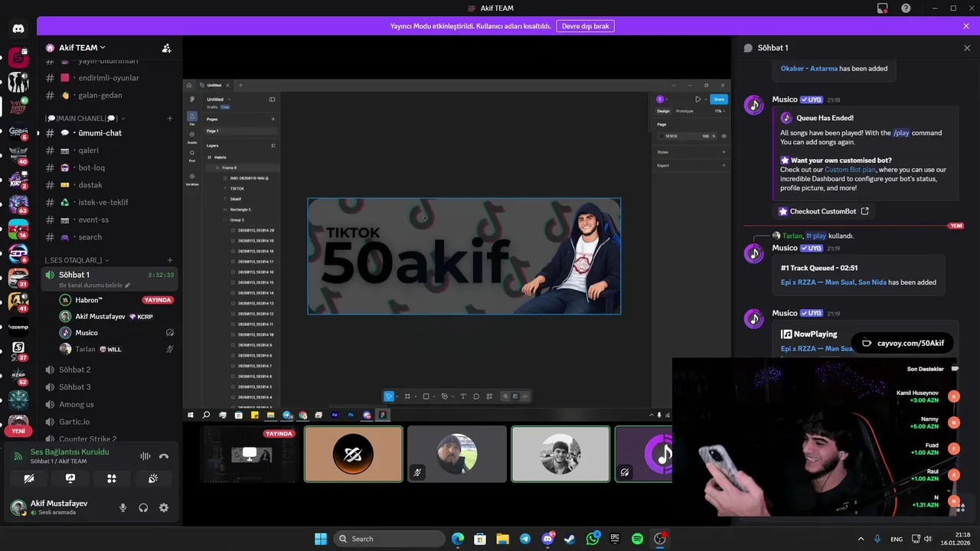The width and height of the screenshot is (980, 551).
Task: Open the istek-ve-teklif channel
Action: click(x=109, y=202)
